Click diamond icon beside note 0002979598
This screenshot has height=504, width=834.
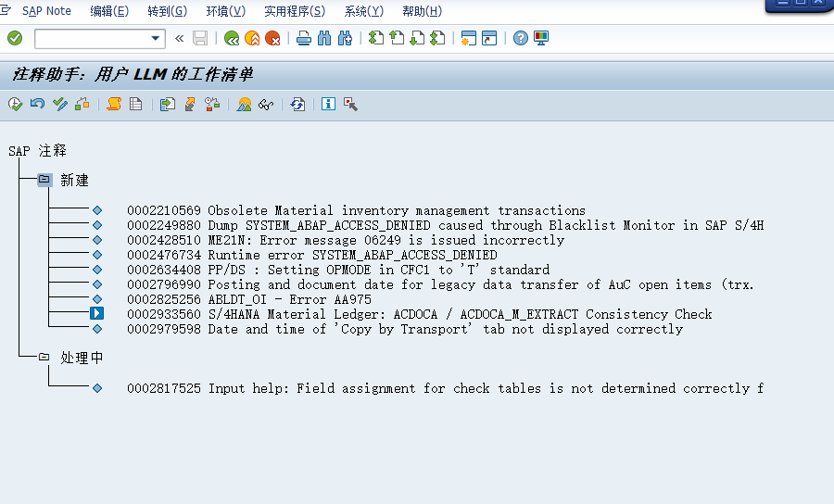coord(97,329)
